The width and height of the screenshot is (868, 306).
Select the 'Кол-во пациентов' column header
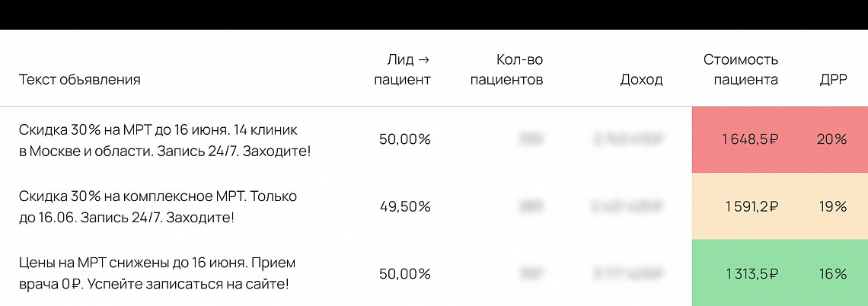click(x=507, y=70)
